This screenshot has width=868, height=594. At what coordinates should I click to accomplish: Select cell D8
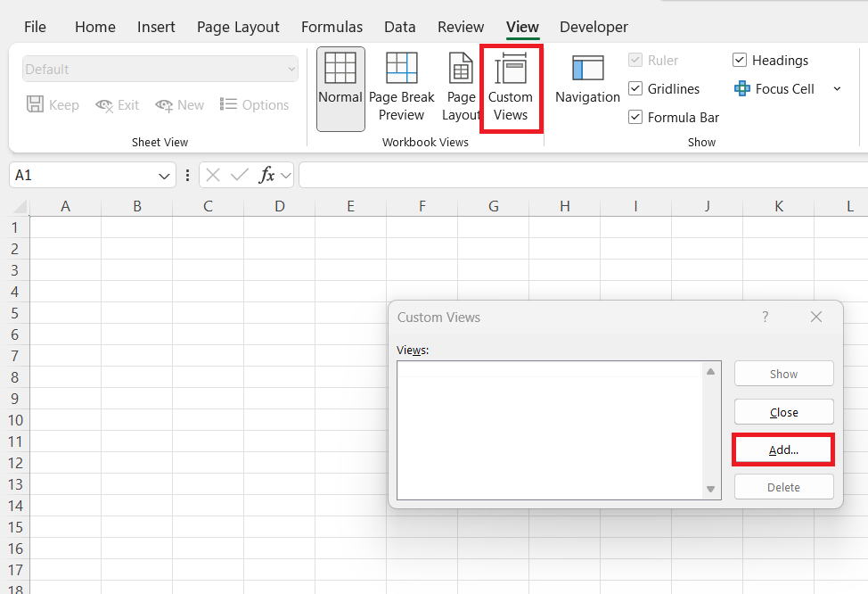(x=280, y=376)
